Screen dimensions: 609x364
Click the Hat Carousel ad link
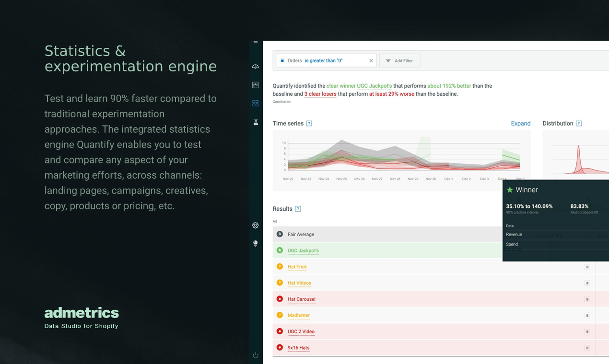click(x=301, y=299)
